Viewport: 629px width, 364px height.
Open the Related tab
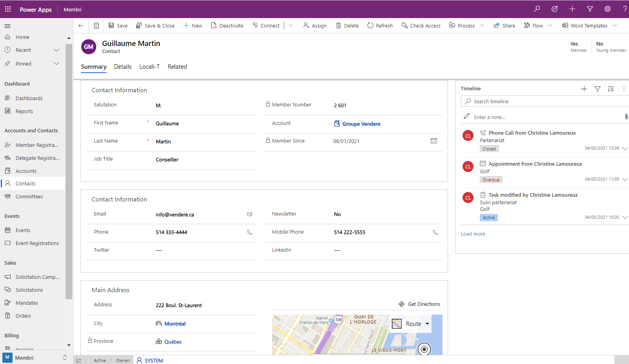[x=177, y=66]
